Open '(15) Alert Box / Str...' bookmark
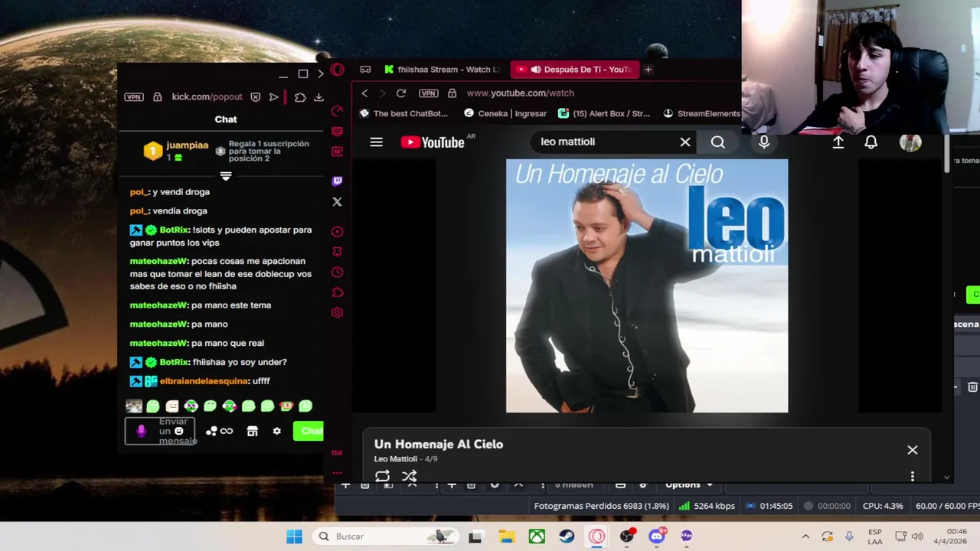 (x=604, y=113)
